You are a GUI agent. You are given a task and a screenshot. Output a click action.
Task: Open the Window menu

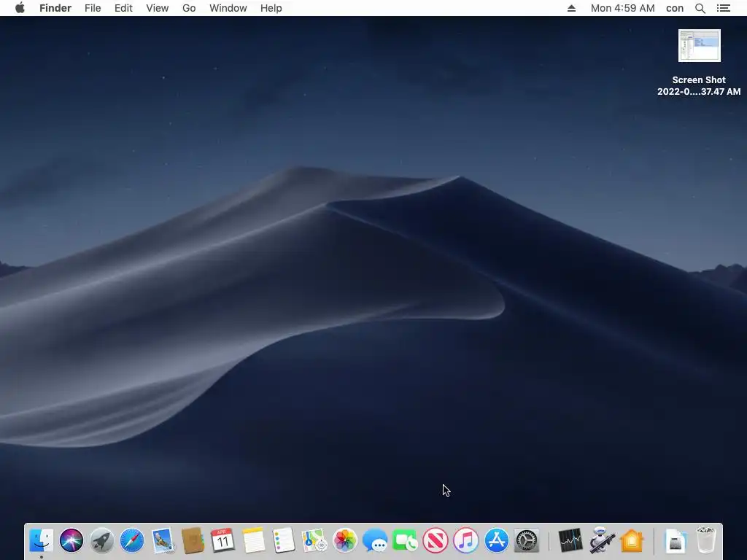228,8
